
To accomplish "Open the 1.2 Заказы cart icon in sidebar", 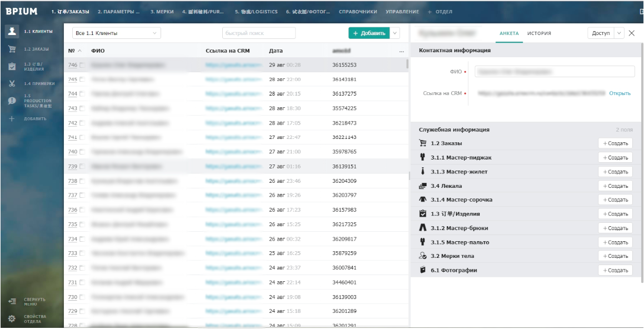I will click(x=12, y=49).
